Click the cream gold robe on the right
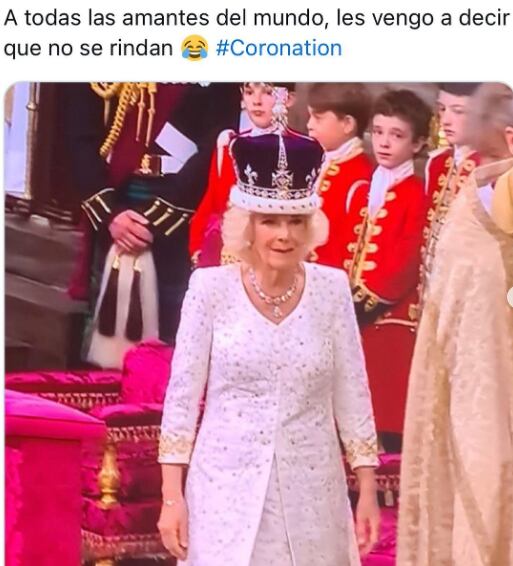The image size is (513, 566). 460,361
